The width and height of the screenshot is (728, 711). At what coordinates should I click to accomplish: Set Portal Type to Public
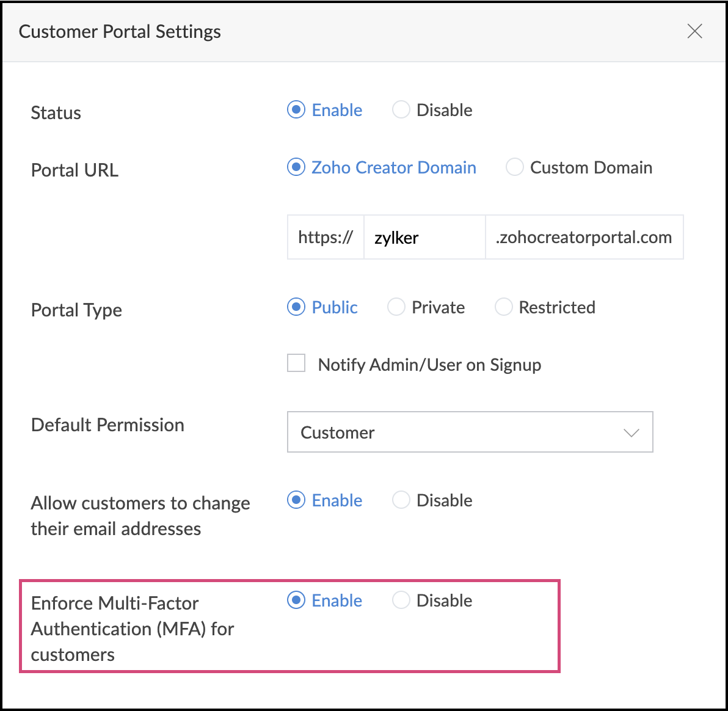click(x=296, y=307)
